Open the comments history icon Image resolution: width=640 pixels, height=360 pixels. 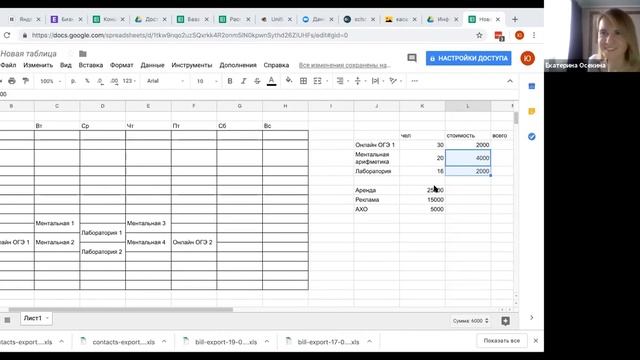point(412,58)
